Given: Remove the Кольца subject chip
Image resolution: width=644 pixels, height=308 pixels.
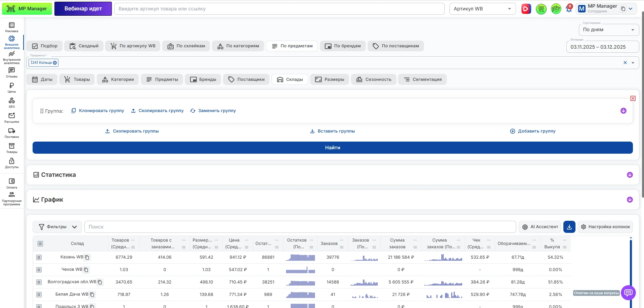Looking at the screenshot, I should (55, 63).
